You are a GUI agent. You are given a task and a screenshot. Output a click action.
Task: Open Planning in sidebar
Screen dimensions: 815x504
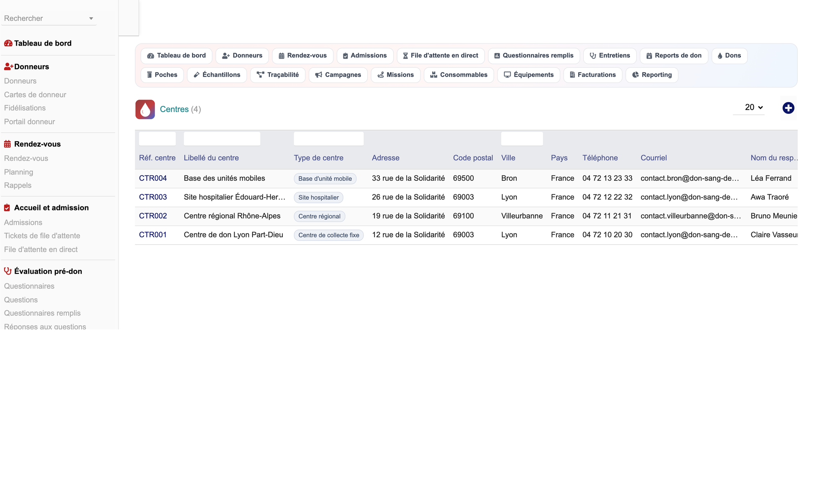click(18, 172)
